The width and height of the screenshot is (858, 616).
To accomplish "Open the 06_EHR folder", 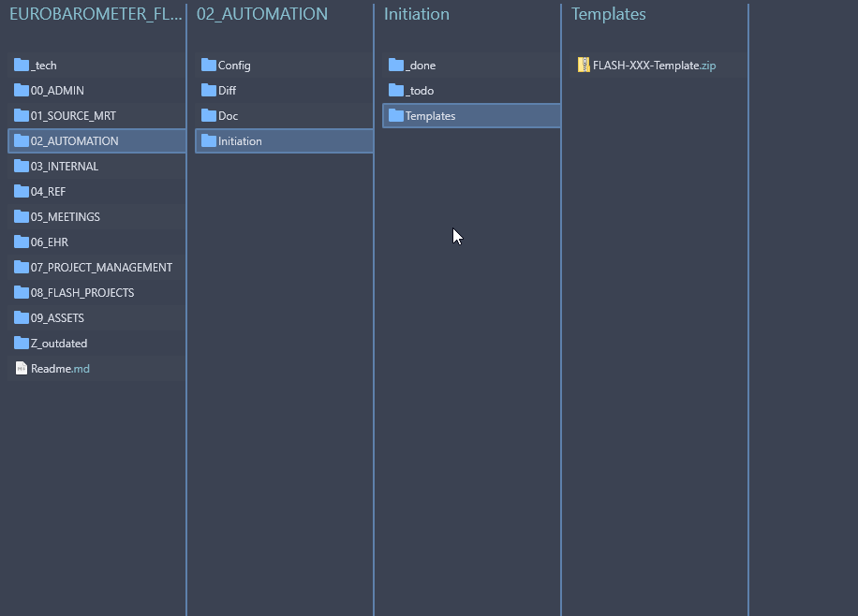I will point(96,242).
